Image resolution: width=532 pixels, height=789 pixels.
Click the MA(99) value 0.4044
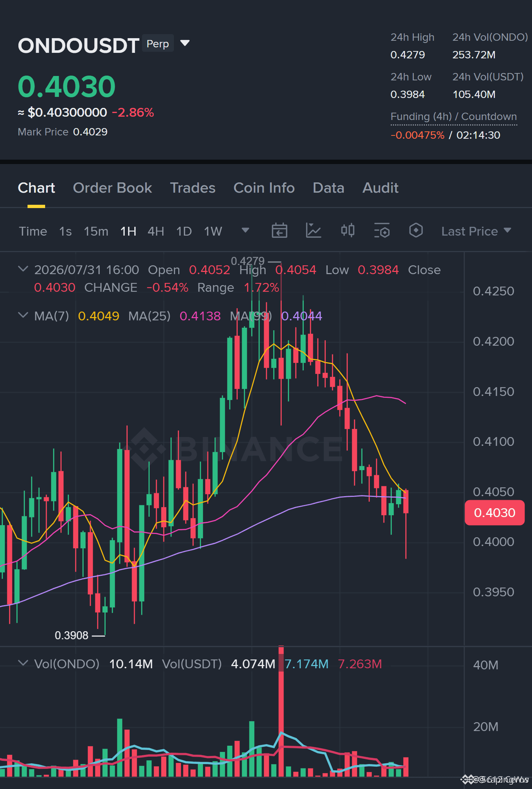coord(302,316)
